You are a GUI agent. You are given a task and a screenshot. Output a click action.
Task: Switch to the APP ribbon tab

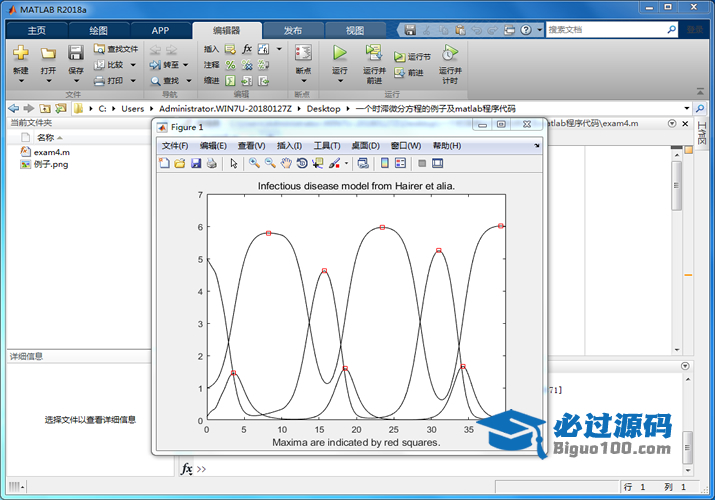[x=161, y=31]
